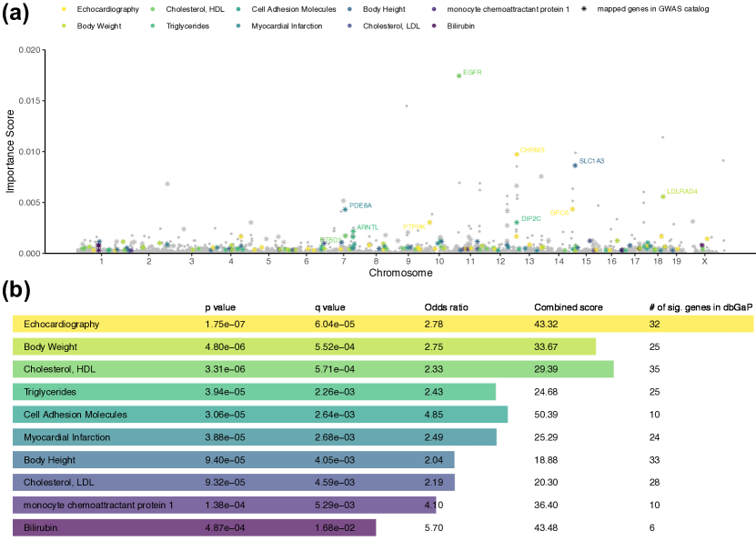This screenshot has width=756, height=541.
Task: Select the LDLRAD4 gene label
Action: [682, 192]
